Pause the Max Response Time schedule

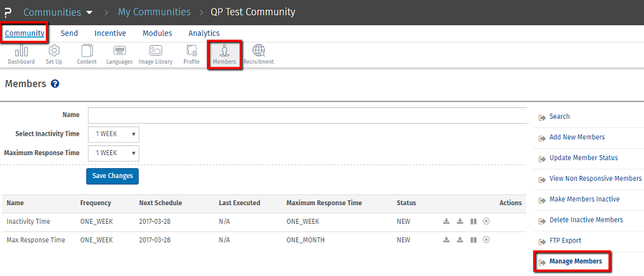(x=474, y=240)
